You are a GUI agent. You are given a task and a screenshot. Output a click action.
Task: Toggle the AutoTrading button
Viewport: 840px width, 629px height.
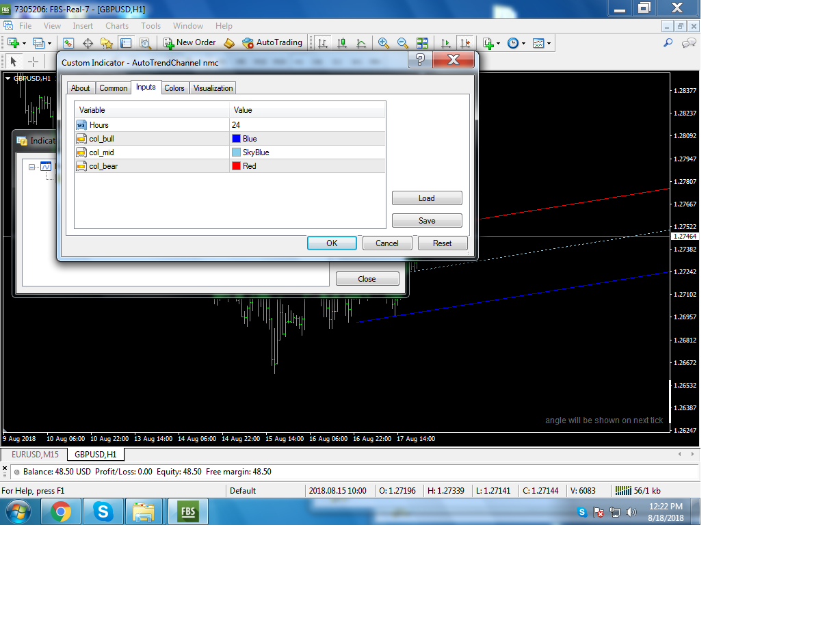tap(272, 42)
